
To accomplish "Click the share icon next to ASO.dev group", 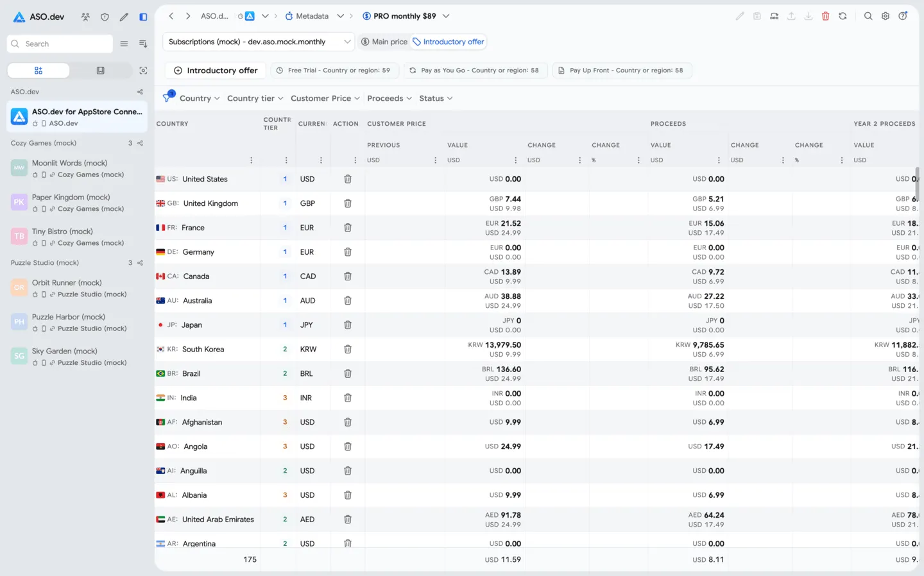I will tap(140, 92).
